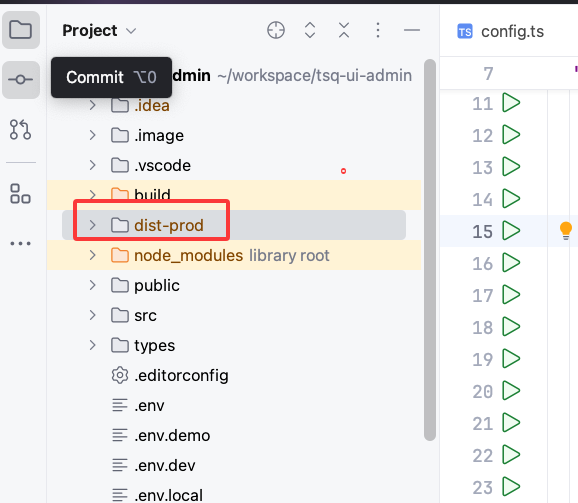Expand the src folder chevron
The width and height of the screenshot is (578, 503).
[x=93, y=315]
